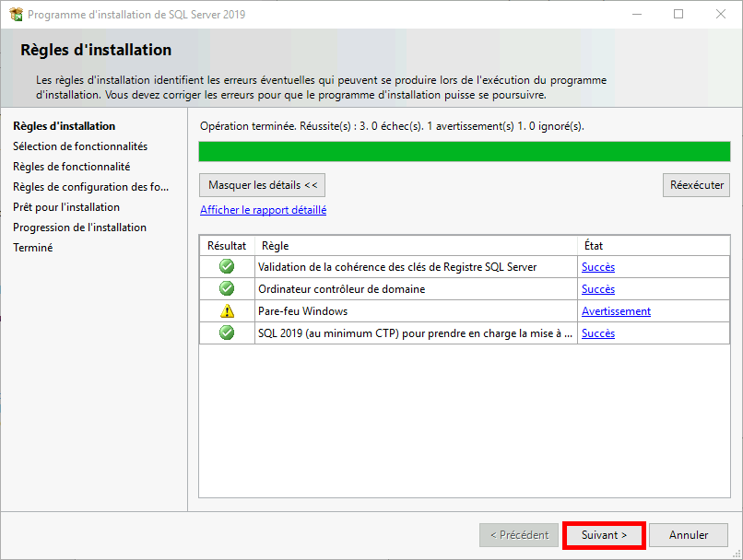Click the SQL Server installer icon in title bar

15,14
